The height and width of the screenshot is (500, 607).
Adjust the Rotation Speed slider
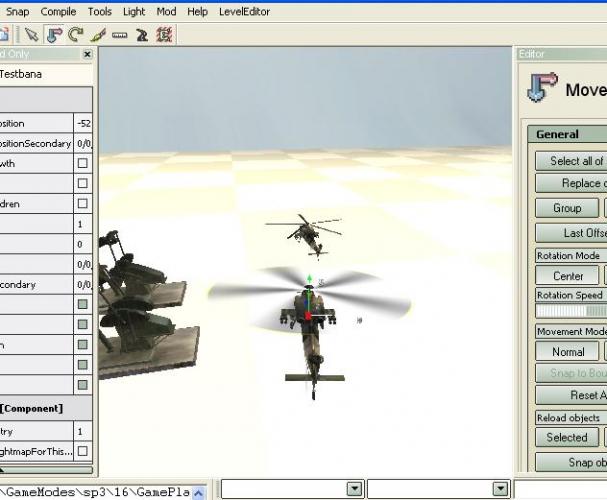pyautogui.click(x=570, y=311)
